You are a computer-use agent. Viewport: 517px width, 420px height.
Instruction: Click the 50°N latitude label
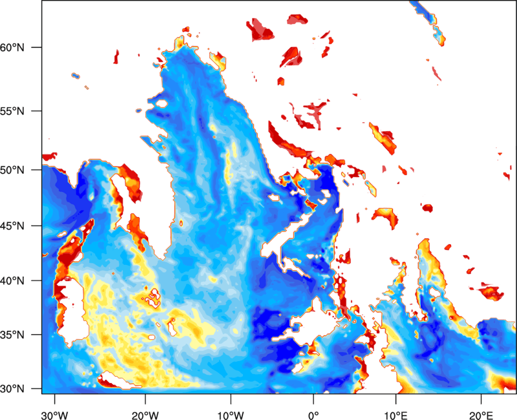(x=12, y=170)
